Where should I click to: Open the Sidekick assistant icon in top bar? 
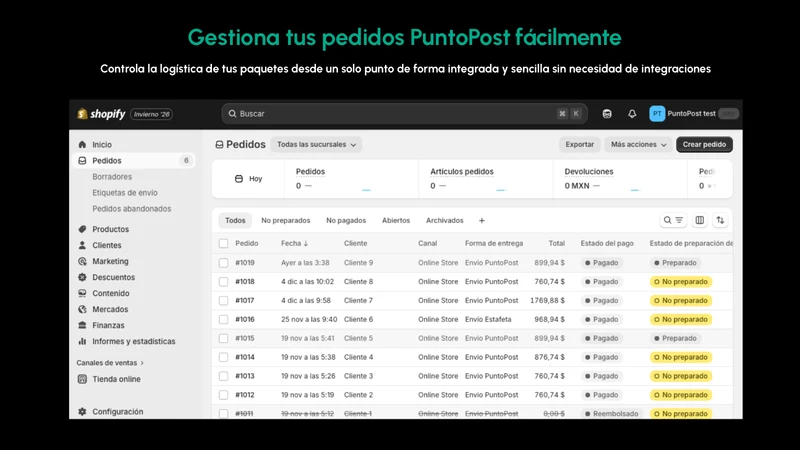607,114
